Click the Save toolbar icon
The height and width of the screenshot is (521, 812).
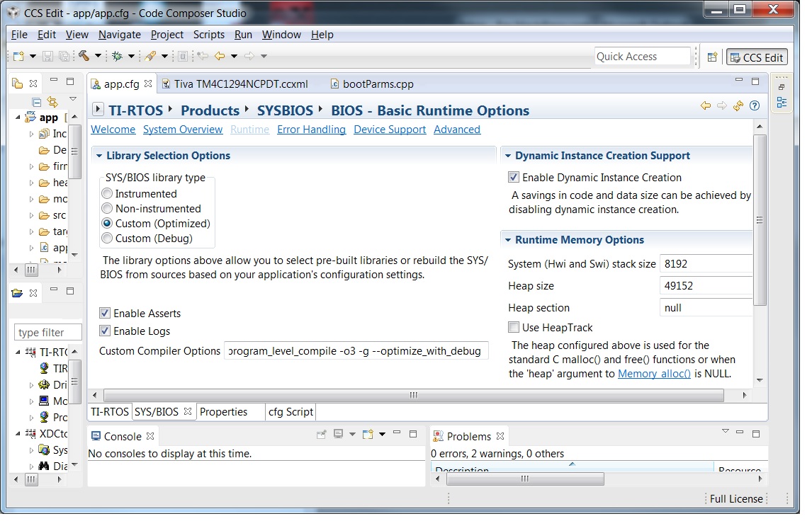coord(47,57)
